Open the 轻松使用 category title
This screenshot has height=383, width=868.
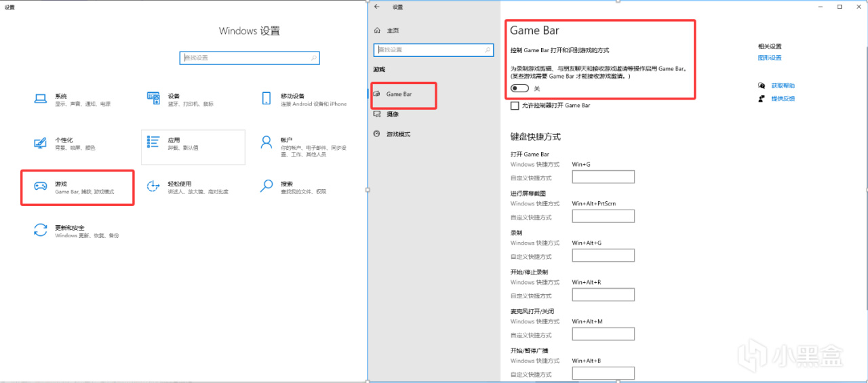[180, 184]
